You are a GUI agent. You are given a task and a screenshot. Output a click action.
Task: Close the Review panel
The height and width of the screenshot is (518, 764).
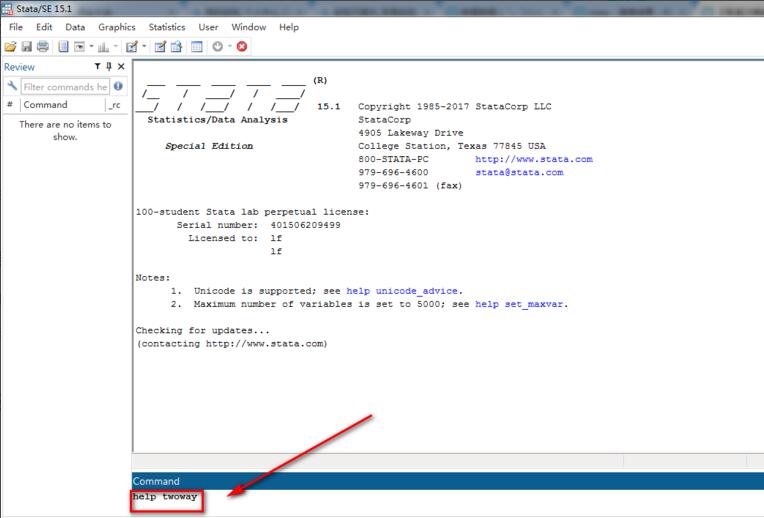point(121,66)
